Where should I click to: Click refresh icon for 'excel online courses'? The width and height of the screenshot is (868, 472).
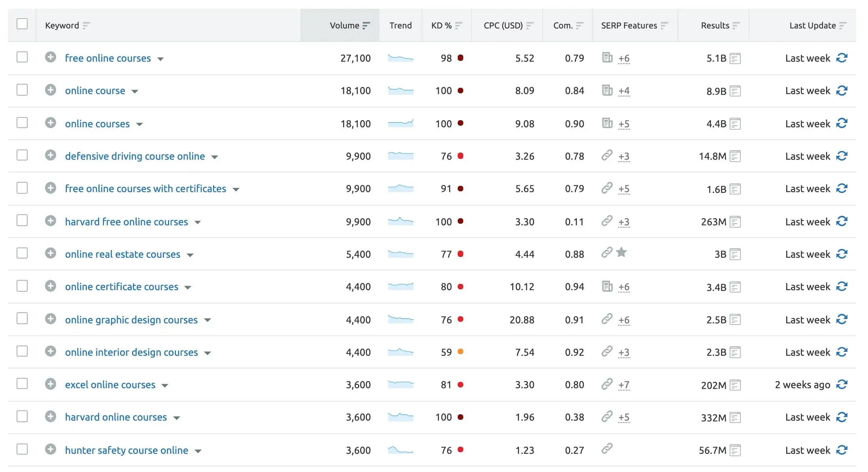point(842,385)
